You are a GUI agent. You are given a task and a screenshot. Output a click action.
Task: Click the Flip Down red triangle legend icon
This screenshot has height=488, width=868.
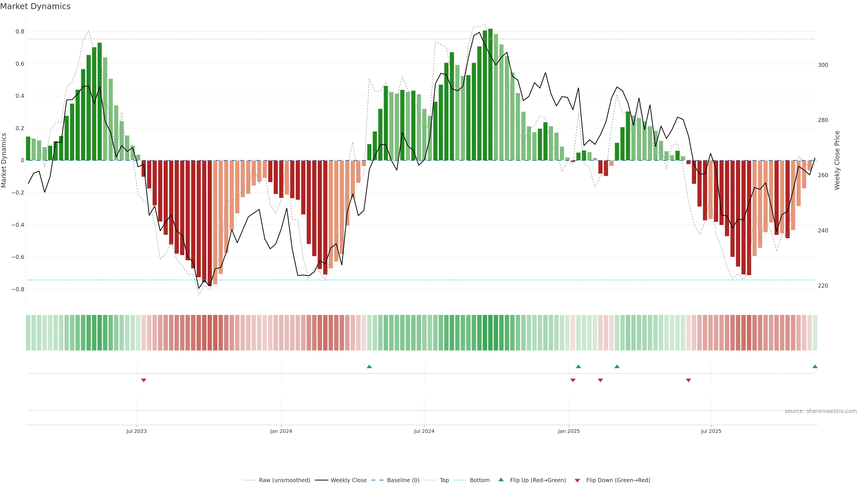point(577,481)
